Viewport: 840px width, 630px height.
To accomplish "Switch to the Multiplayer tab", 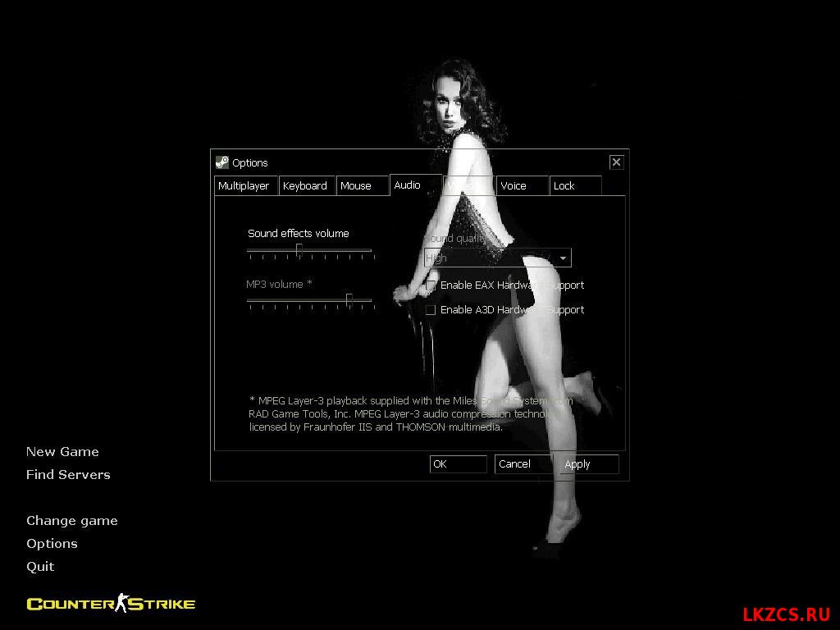I will click(246, 185).
